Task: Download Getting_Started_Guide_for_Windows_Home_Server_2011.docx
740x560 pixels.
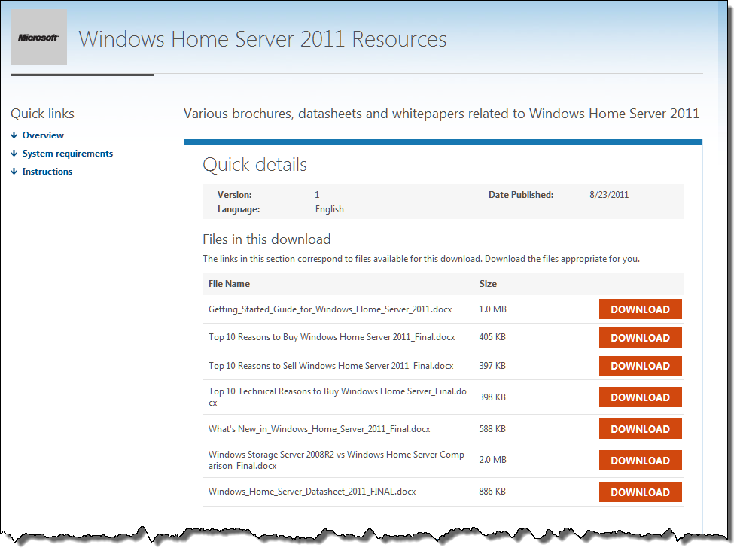Action: [641, 309]
